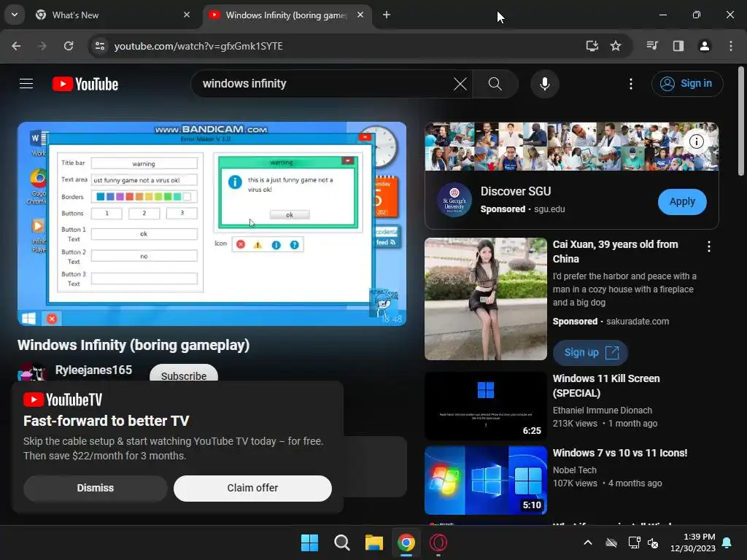
Task: Open the media controls icon in Chrome
Action: tap(652, 46)
